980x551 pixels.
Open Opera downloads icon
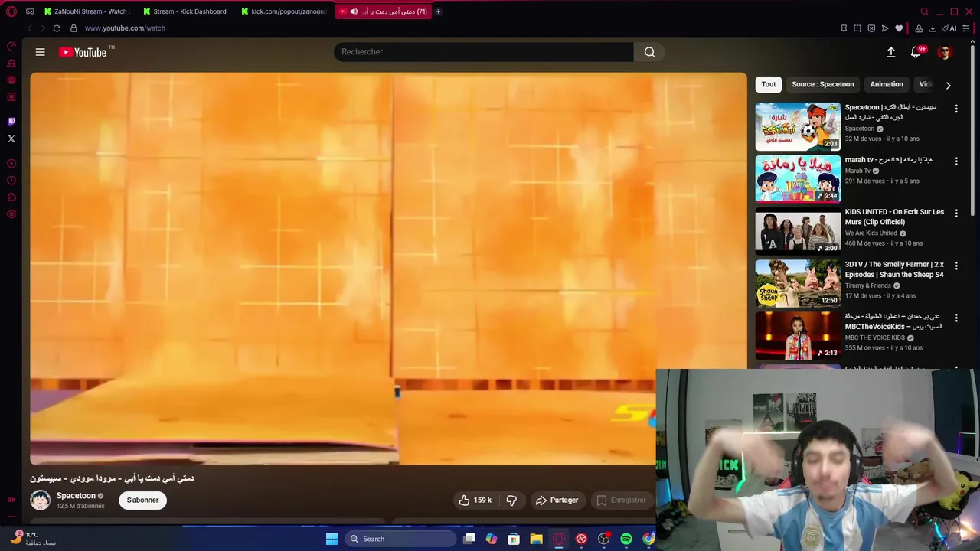(933, 28)
